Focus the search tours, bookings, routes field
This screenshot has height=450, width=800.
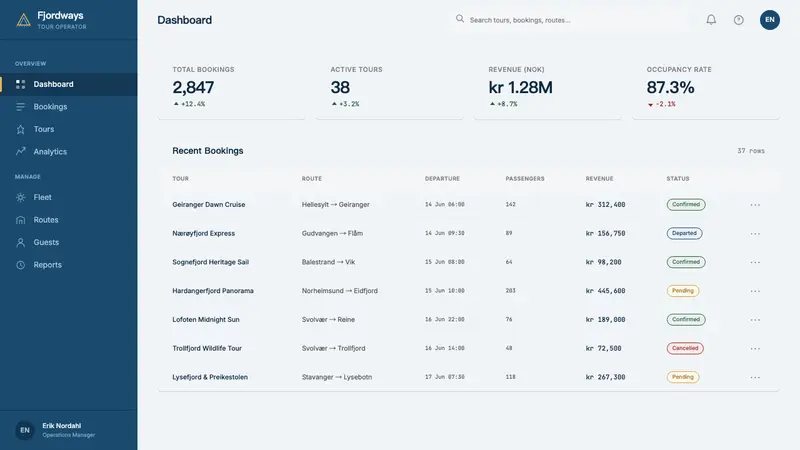pos(571,20)
